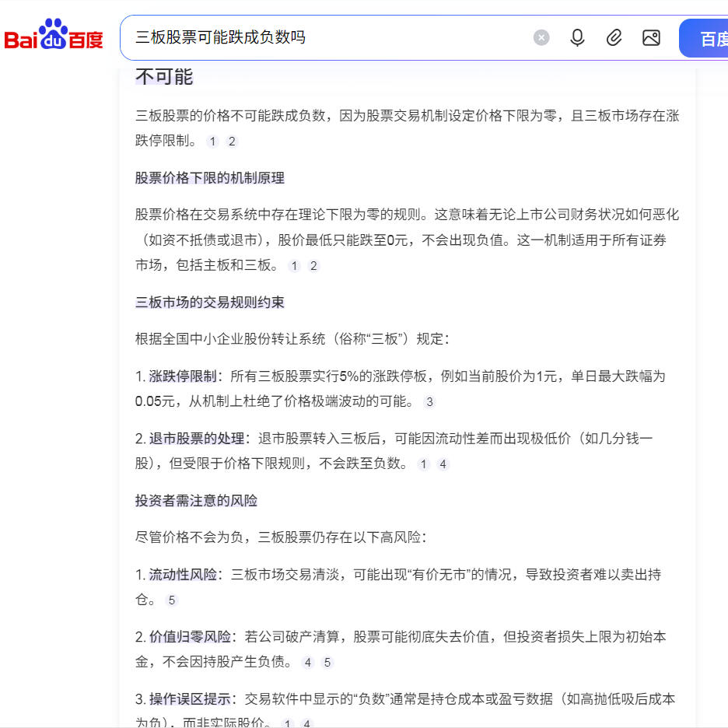728x728 pixels.
Task: Click heading 股票价格下限的机制原理
Action: tap(209, 178)
